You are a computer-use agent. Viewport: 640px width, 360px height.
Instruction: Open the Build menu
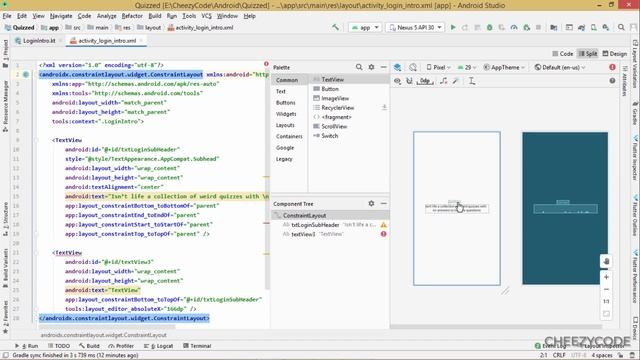click(155, 16)
